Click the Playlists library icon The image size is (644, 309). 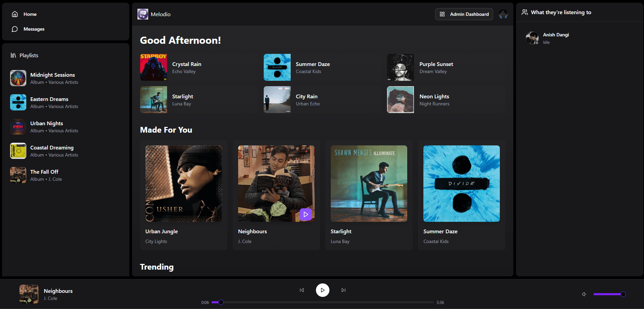click(x=13, y=55)
